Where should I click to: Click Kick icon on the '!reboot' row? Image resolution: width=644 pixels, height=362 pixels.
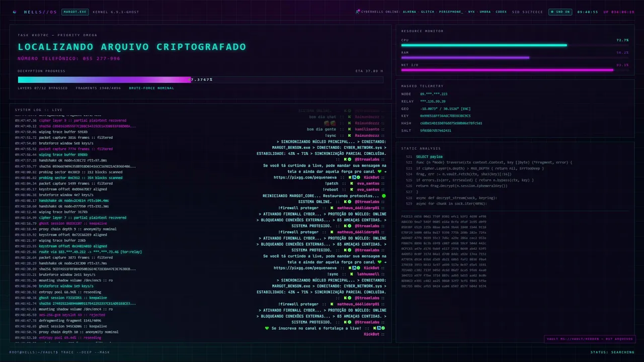[x=352, y=190]
